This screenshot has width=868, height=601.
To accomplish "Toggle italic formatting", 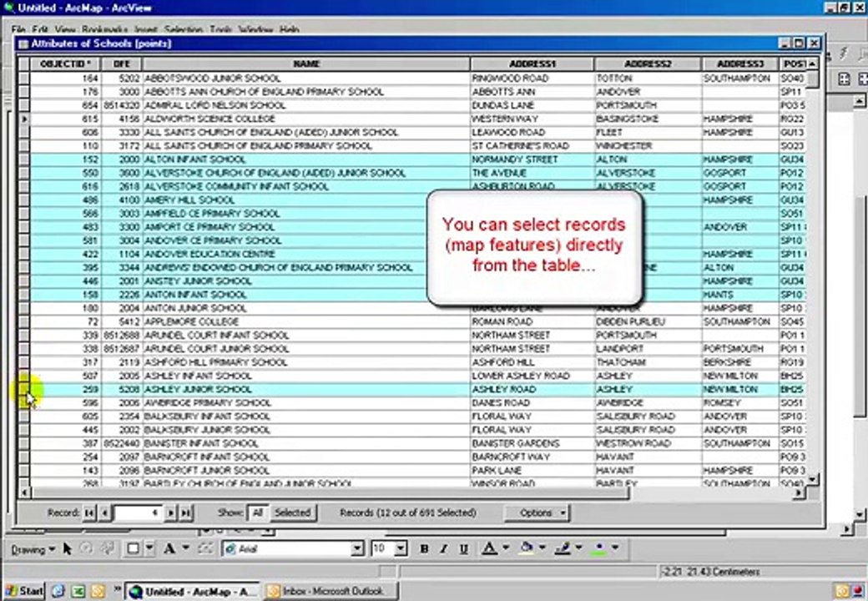I will point(443,548).
